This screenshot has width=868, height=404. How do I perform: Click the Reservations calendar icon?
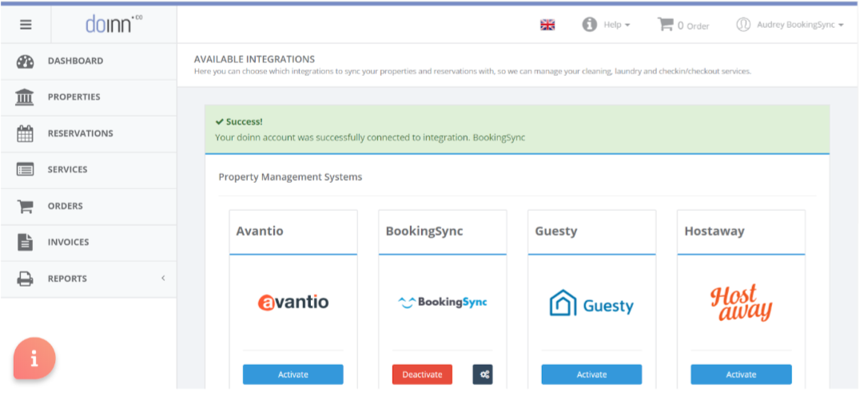coord(25,134)
